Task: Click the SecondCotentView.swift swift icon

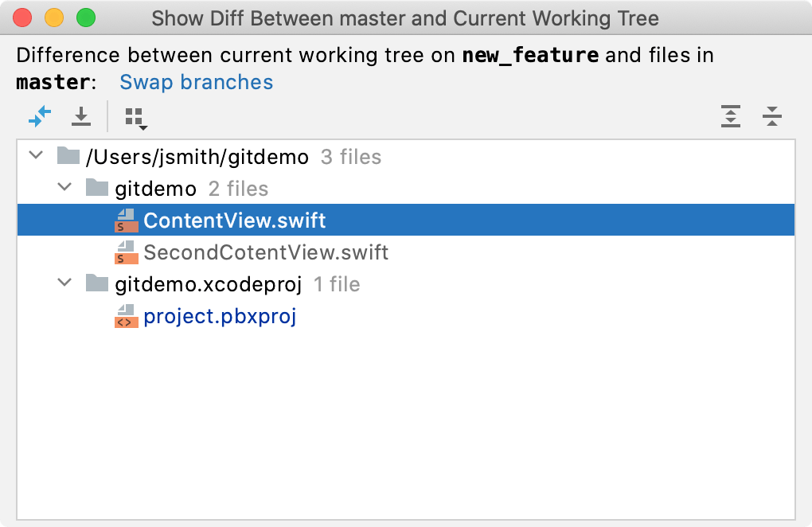Action: 126,252
